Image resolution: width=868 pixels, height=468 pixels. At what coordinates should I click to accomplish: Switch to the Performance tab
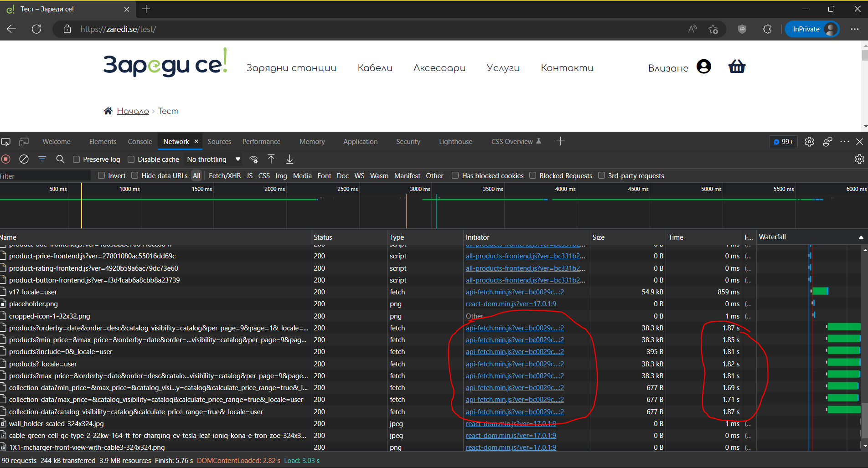click(x=261, y=142)
